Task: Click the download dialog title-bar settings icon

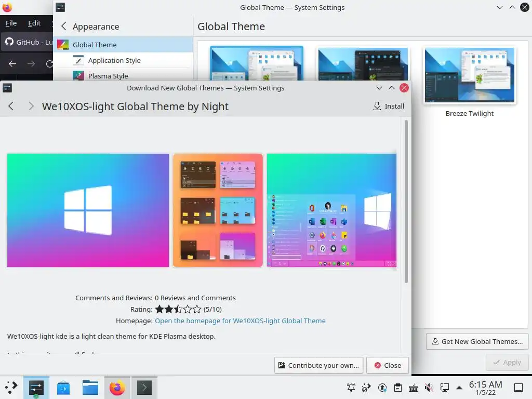Action: (x=7, y=88)
